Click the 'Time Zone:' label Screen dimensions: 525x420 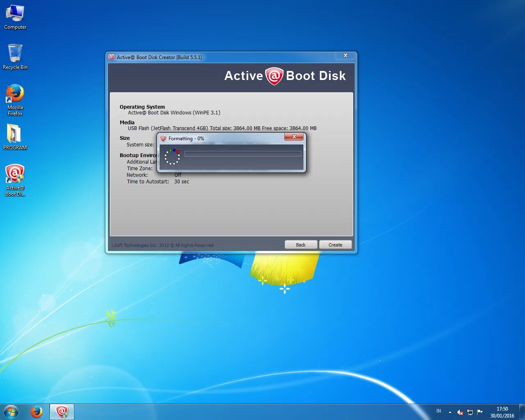click(x=139, y=169)
